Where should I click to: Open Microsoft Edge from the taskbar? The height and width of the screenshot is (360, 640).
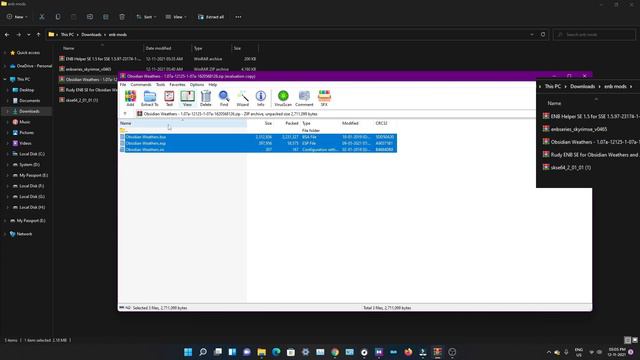276,352
